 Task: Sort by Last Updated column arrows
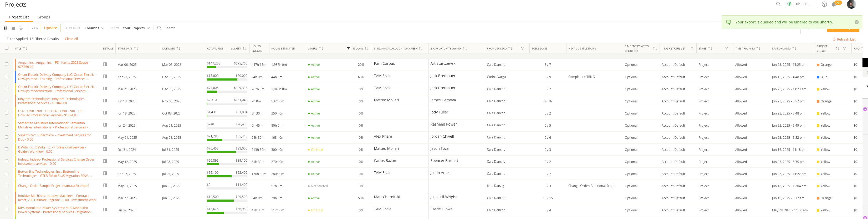coord(794,49)
